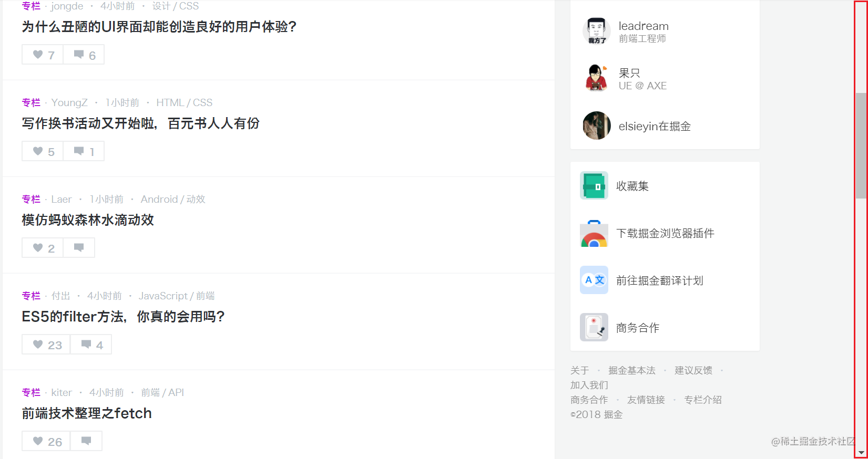Select the JavaScript tag on 付出's post

pyautogui.click(x=163, y=296)
